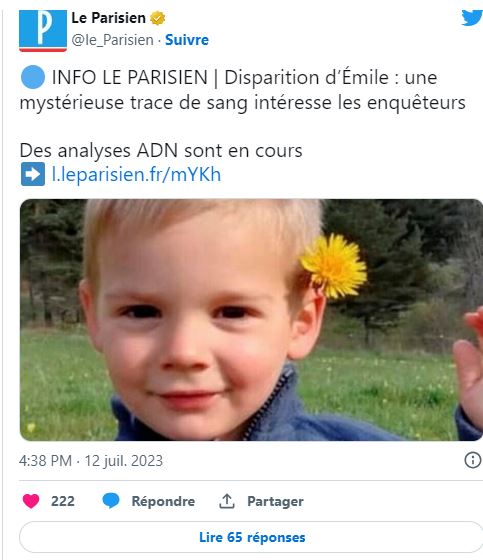
Task: Open Twitter via the blue bird logo
Action: (472, 18)
